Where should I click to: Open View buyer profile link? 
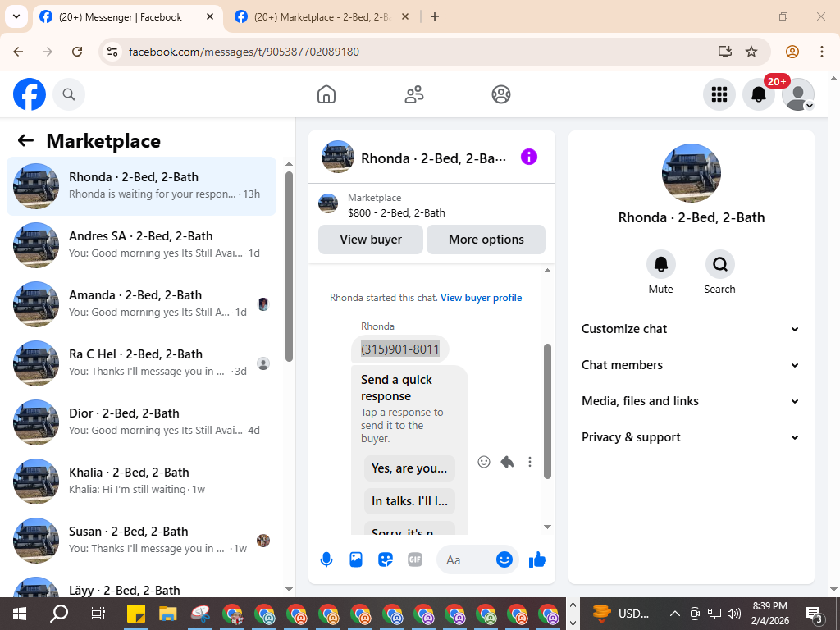tap(481, 298)
